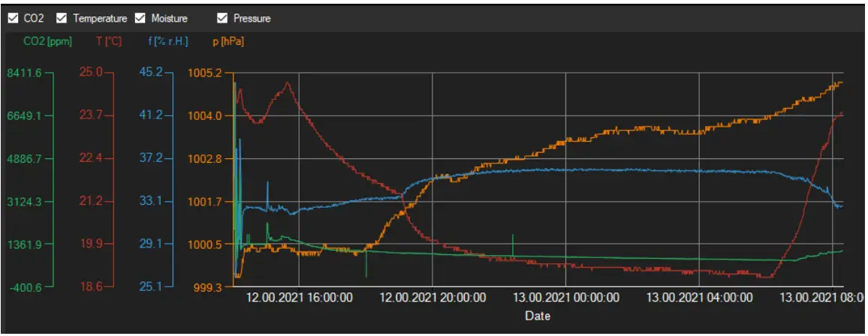The image size is (868, 336).
Task: Toggle the Temperature checkbox
Action: point(62,18)
